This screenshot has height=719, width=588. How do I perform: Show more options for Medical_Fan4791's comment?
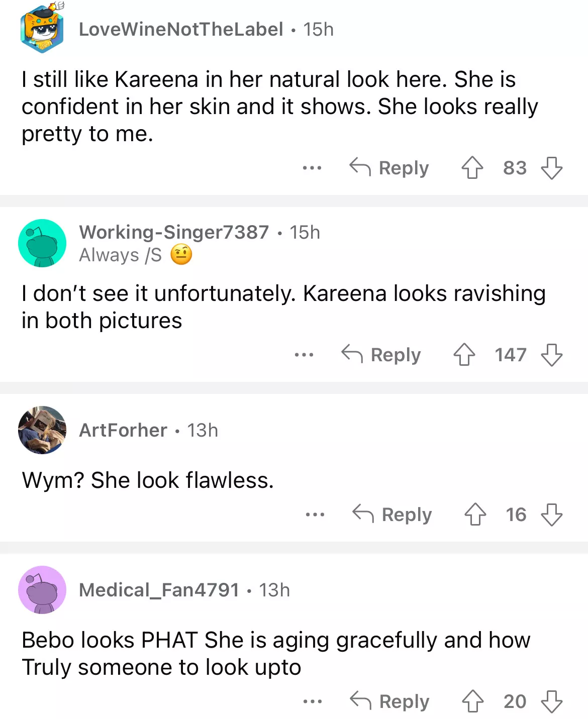point(312,701)
